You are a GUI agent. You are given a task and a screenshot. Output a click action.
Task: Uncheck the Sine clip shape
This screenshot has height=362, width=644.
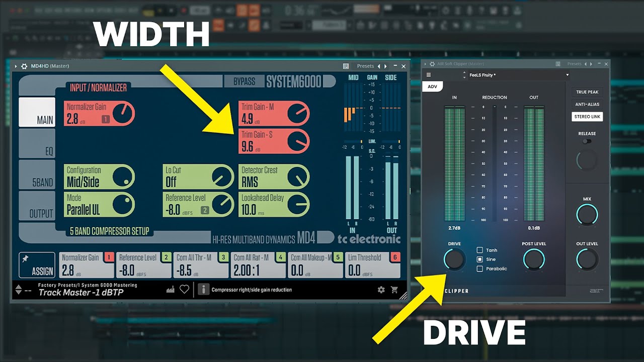pos(480,259)
